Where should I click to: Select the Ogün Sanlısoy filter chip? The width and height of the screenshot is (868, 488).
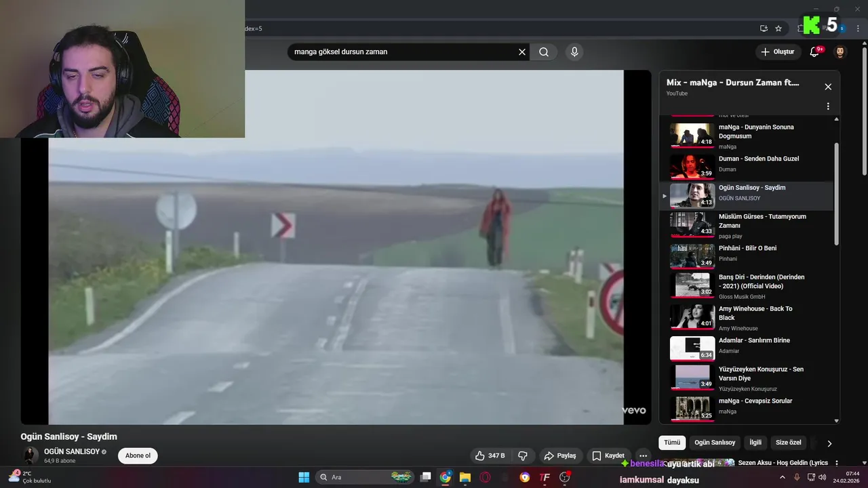(x=715, y=443)
